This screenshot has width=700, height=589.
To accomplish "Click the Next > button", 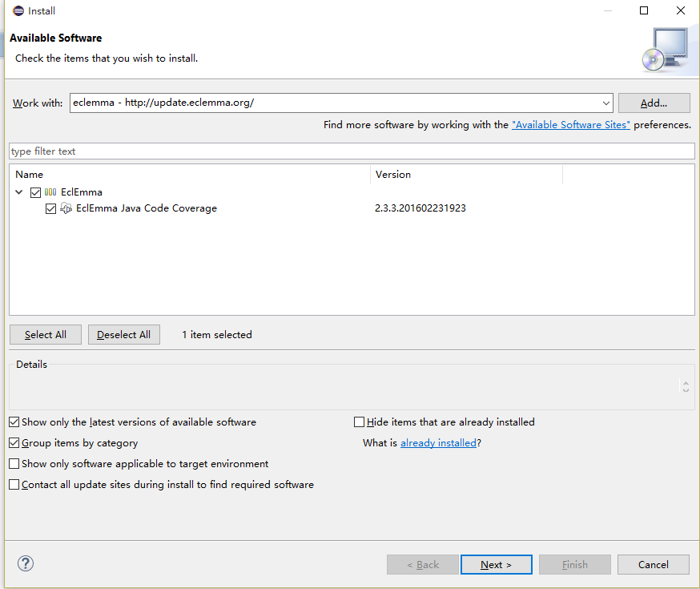I will pos(496,565).
